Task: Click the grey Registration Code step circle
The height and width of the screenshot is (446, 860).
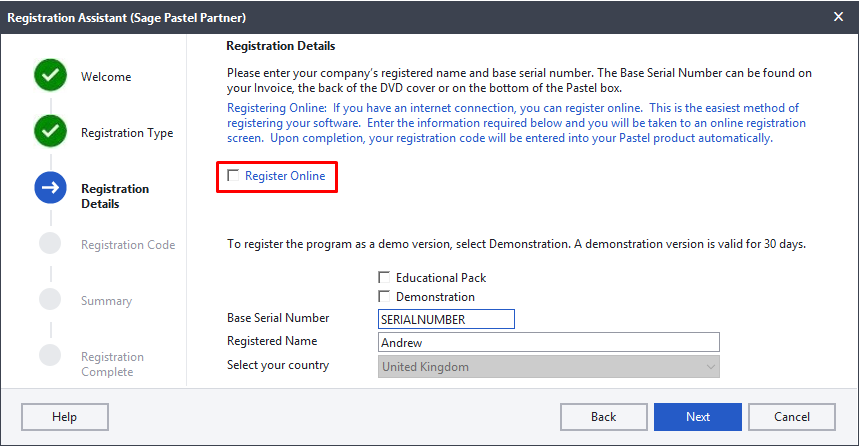Action: coord(50,244)
